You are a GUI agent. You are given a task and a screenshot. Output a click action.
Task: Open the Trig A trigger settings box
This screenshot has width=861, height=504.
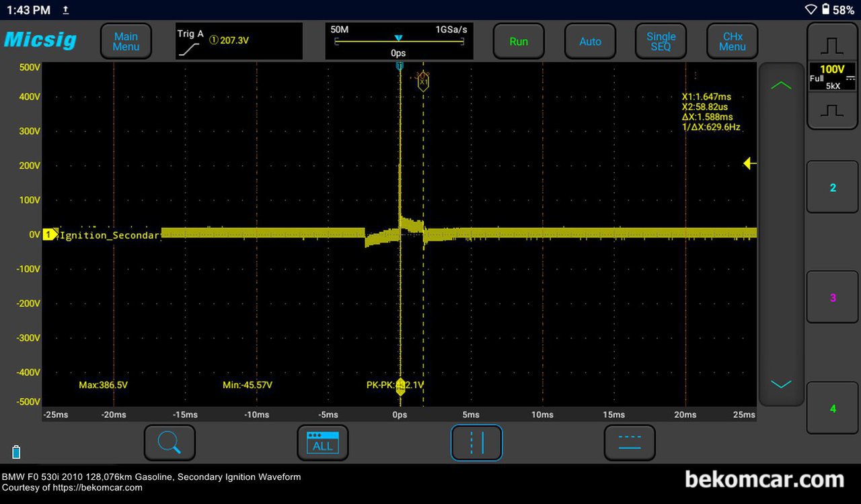(x=239, y=41)
